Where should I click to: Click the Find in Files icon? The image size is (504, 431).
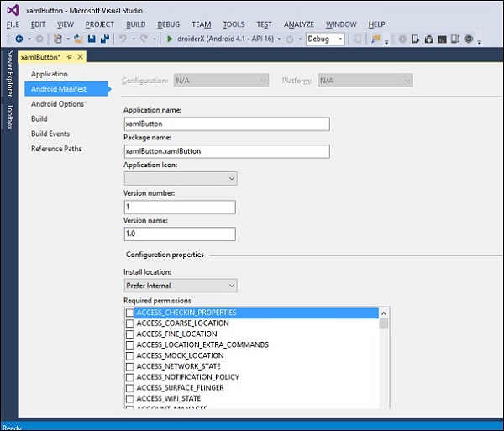(375, 39)
